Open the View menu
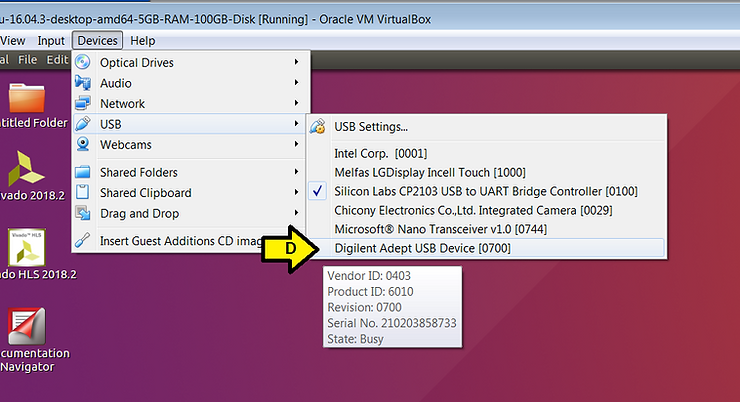 (13, 41)
